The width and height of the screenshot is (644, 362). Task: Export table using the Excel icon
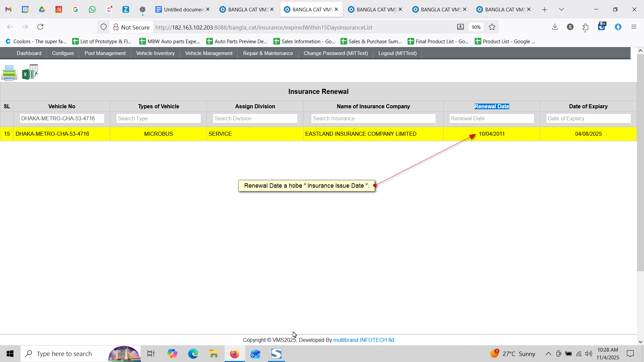30,72
